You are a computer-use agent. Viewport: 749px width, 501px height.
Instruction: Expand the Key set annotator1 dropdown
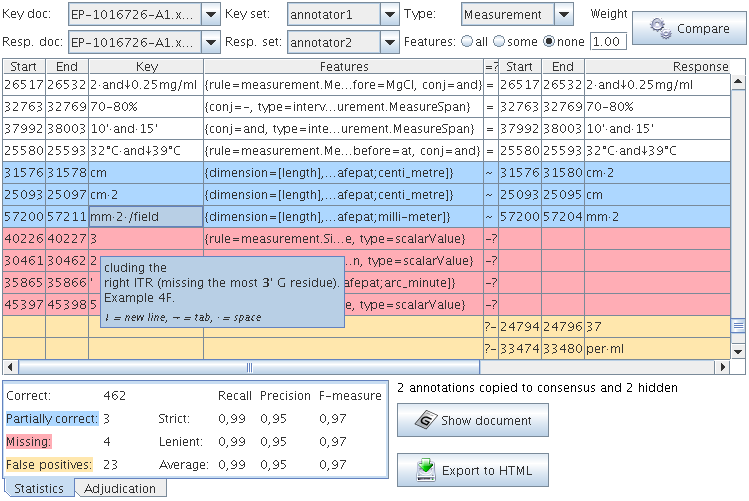coord(390,15)
